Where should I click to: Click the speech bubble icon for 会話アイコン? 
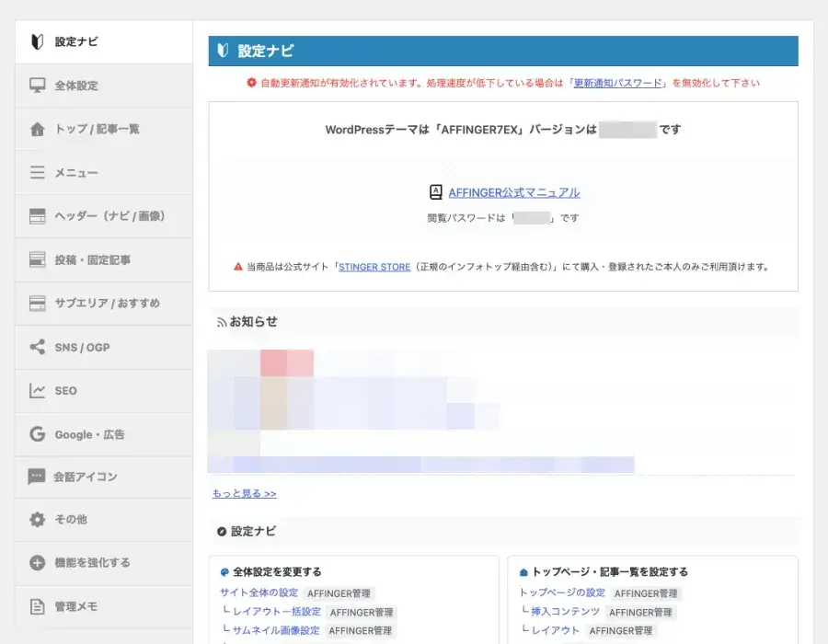(x=37, y=477)
